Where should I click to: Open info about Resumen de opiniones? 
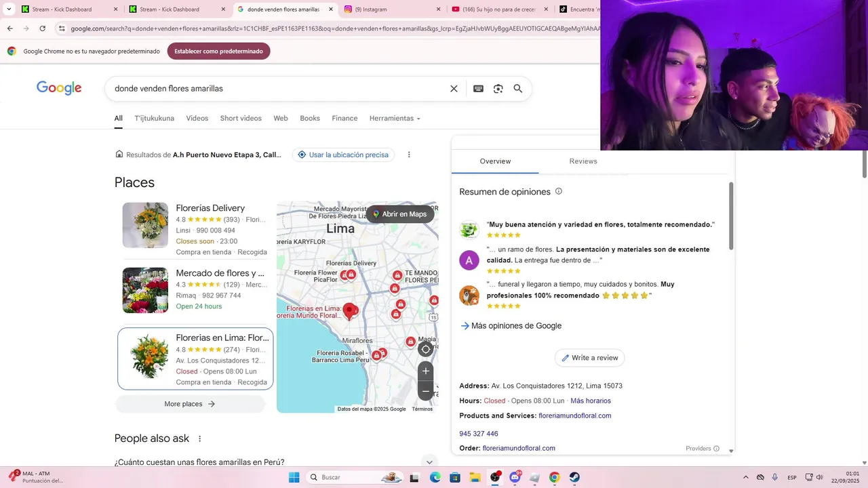coord(559,192)
